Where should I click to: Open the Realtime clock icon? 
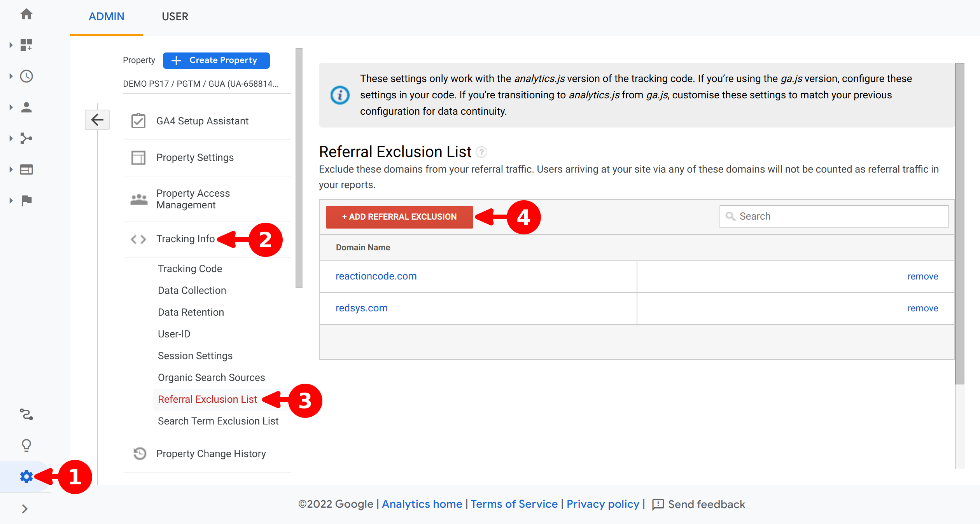(x=26, y=76)
